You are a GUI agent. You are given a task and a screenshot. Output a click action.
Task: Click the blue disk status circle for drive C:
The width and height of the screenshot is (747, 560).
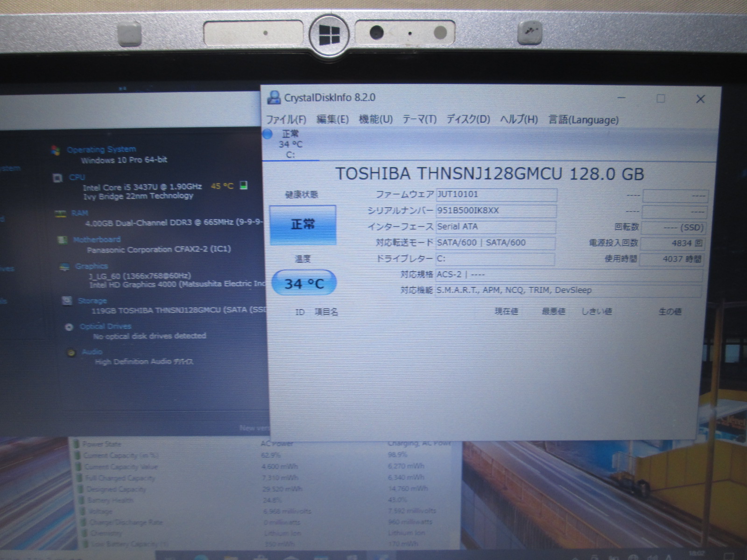pos(268,134)
